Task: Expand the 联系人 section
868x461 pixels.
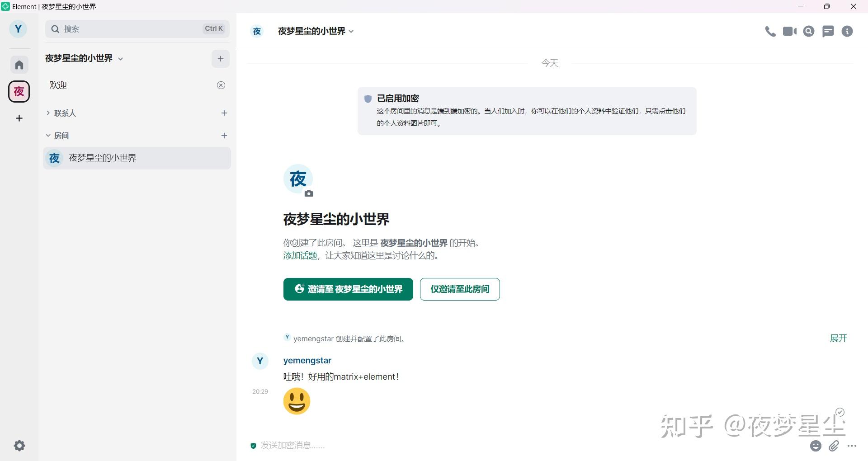Action: pyautogui.click(x=48, y=113)
